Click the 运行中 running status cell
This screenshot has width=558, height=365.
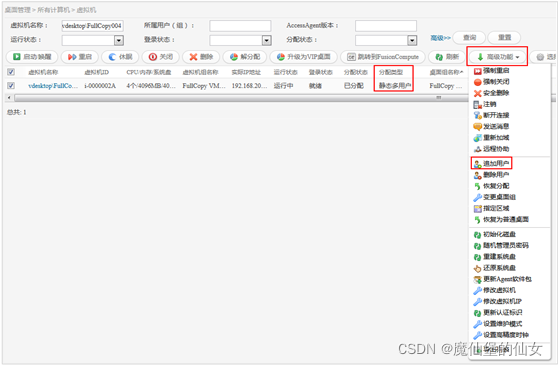[x=284, y=86]
